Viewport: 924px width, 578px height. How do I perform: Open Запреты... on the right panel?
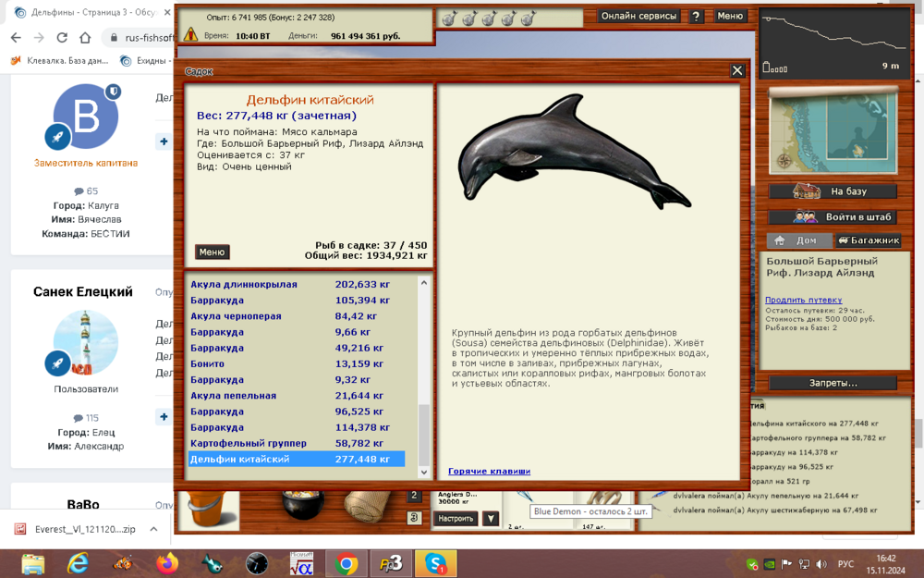[831, 383]
